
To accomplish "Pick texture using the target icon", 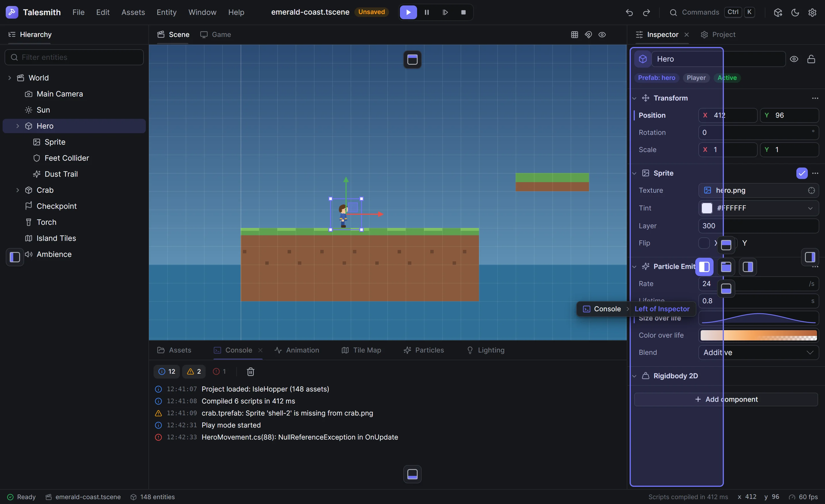I will click(811, 190).
